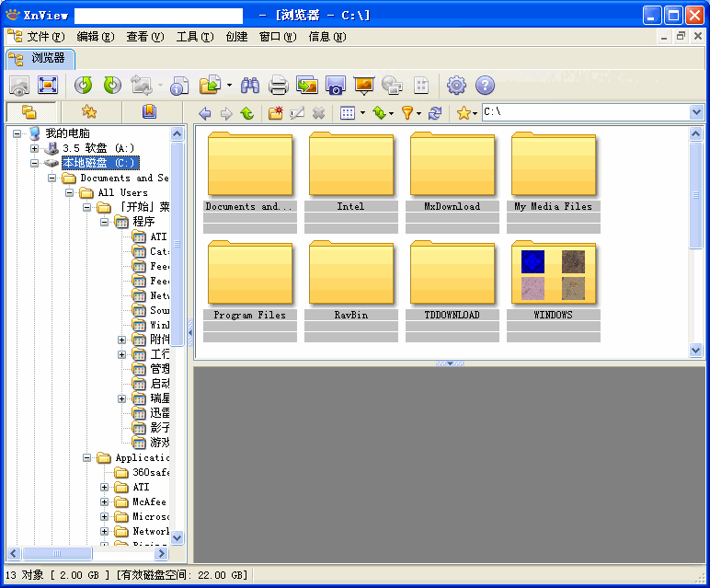Click the camera capture icon
The image size is (710, 588).
click(335, 86)
